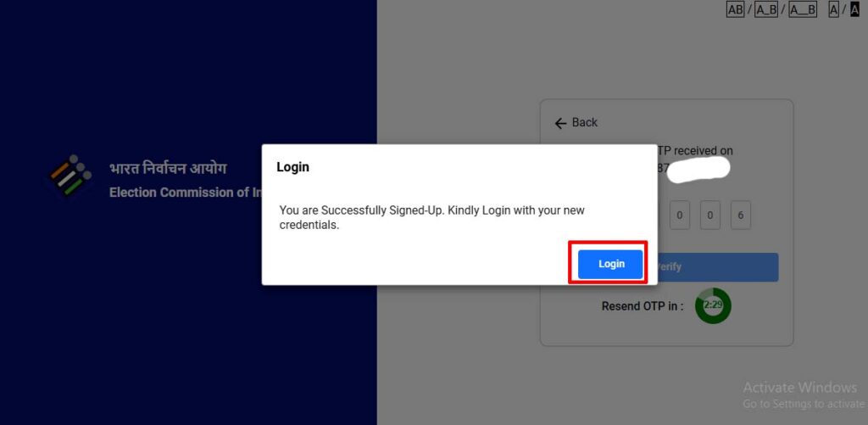868x425 pixels.
Task: Choose the medium A_B letter spacing option
Action: [x=765, y=9]
